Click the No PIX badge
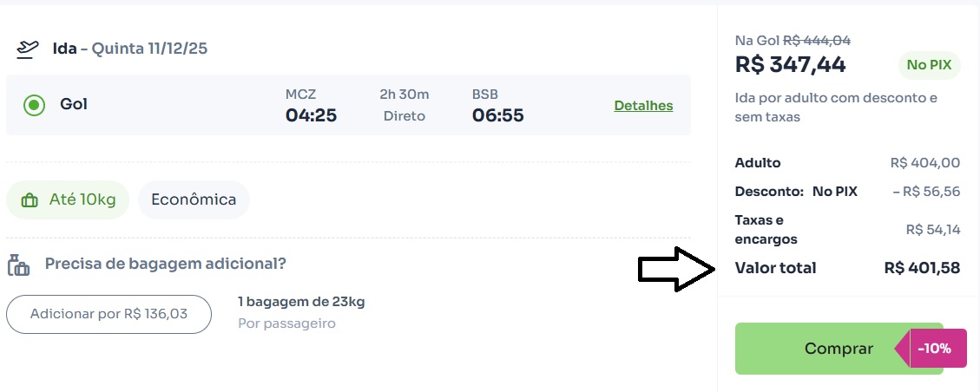Viewport: 980px width, 392px height. (929, 65)
